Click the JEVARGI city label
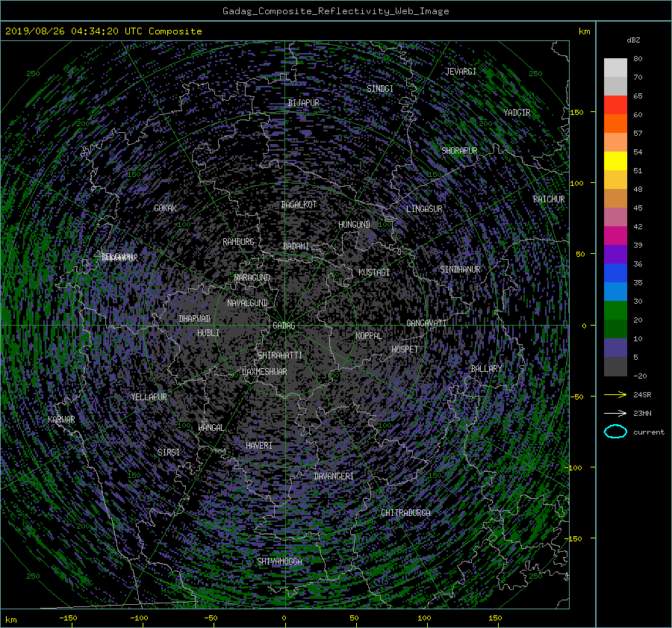672x628 pixels. pyautogui.click(x=461, y=72)
